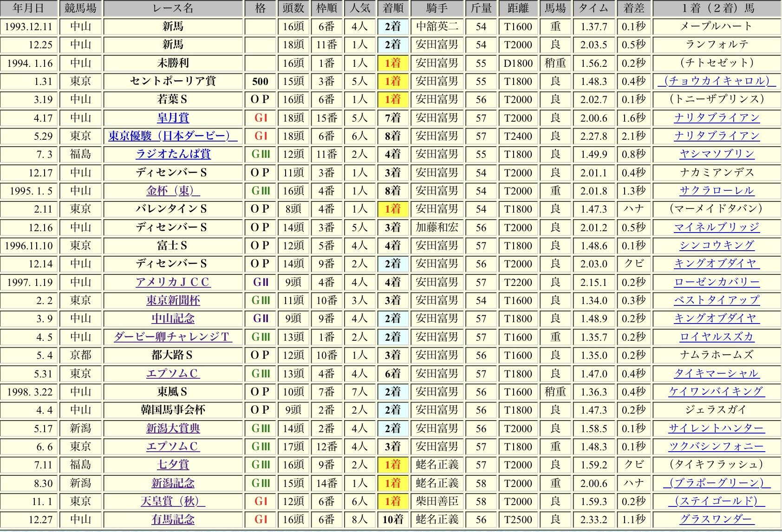The image size is (782, 532).
Task: Open the 中山記念 race link
Action: coord(173,318)
